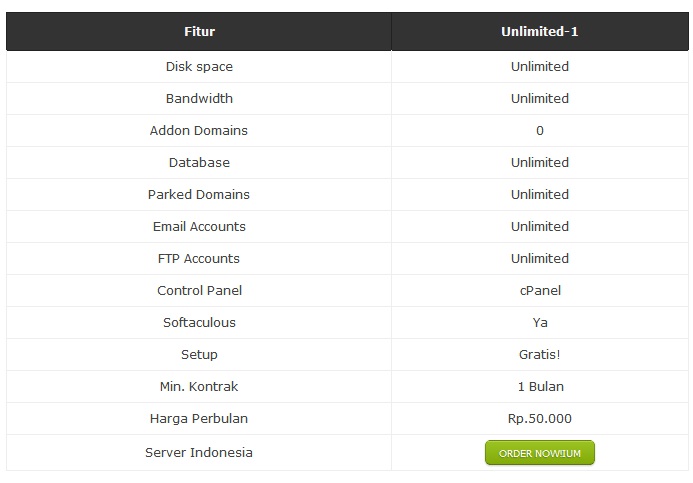Viewport: 693px width, 483px height.
Task: Click the Unlimited-1 column header
Action: point(540,32)
